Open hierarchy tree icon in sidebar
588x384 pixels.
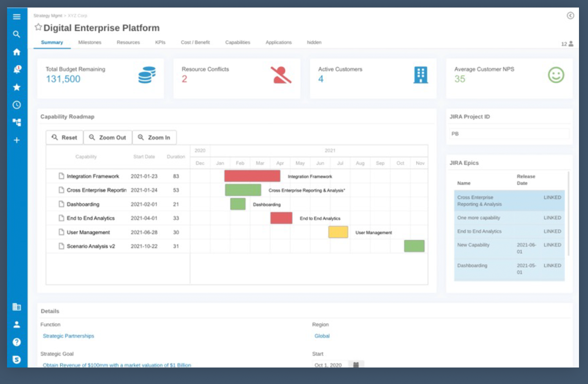(x=16, y=123)
